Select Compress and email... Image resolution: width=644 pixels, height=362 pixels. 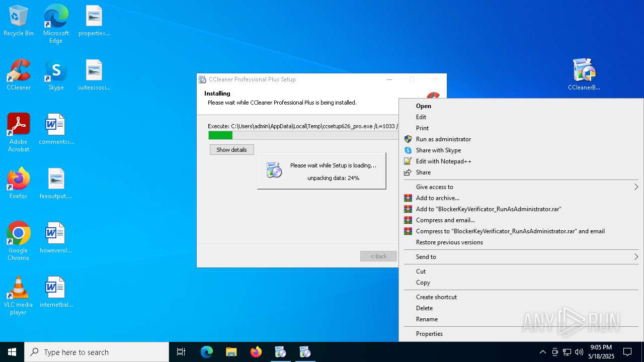click(521, 220)
